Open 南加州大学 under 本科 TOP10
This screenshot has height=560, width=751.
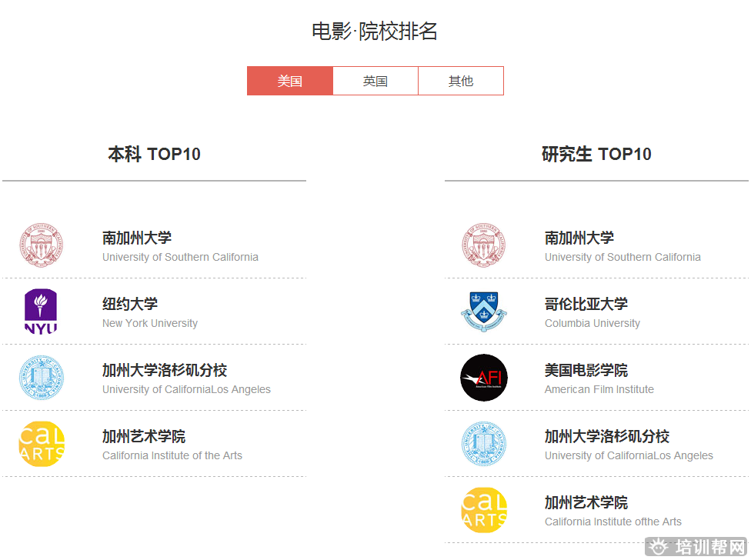click(137, 238)
